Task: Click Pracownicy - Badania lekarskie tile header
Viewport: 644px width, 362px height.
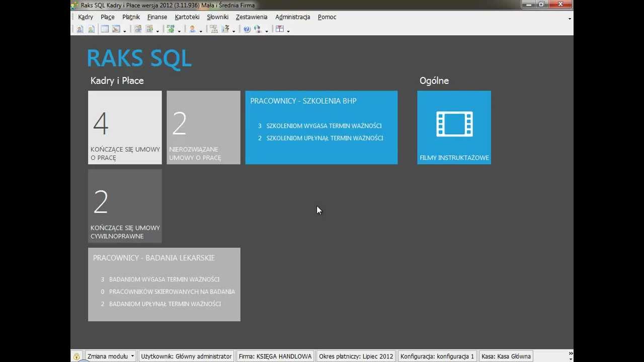Action: tap(154, 258)
